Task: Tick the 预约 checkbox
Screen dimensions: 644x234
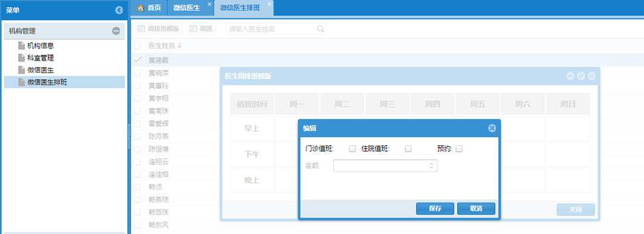Action: (x=459, y=149)
